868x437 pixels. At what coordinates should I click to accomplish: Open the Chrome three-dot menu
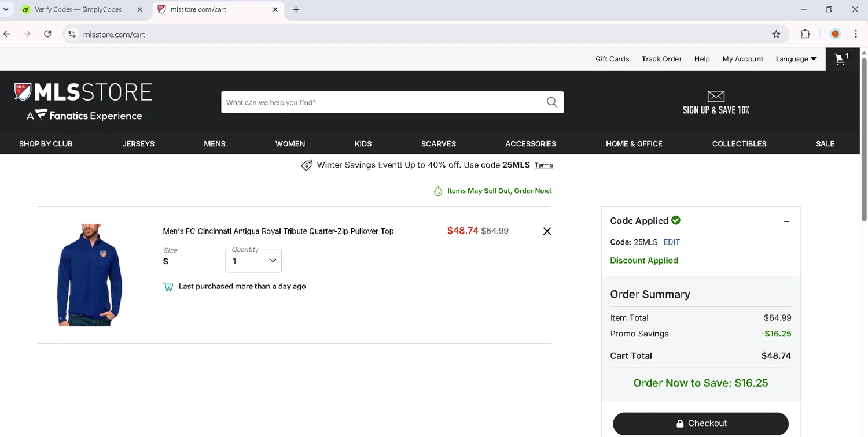pyautogui.click(x=856, y=34)
